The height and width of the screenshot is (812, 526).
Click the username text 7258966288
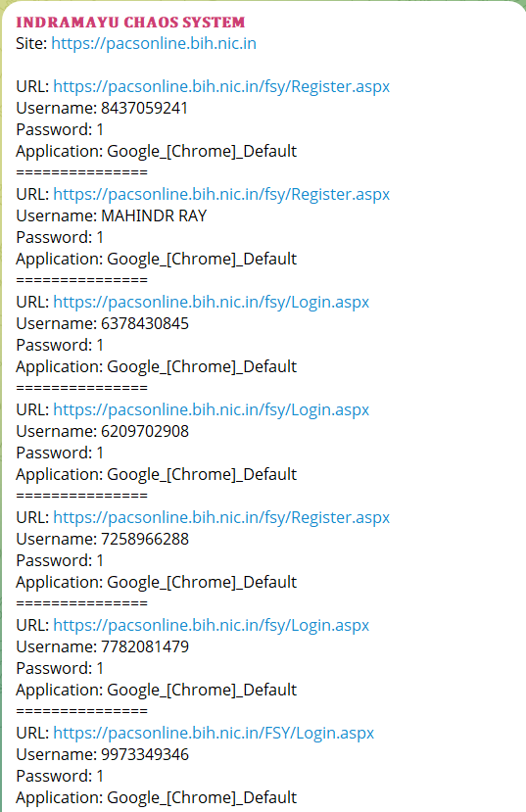145,539
